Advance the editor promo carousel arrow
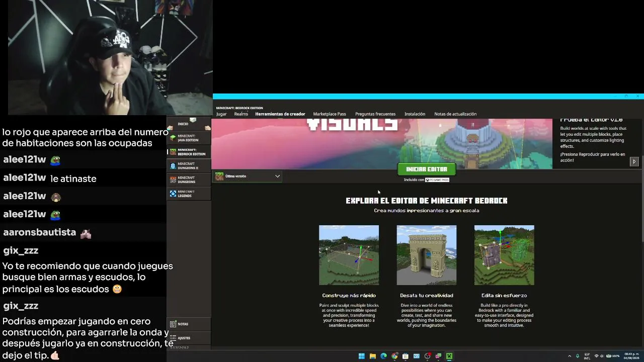This screenshot has width=644, height=362. (634, 161)
